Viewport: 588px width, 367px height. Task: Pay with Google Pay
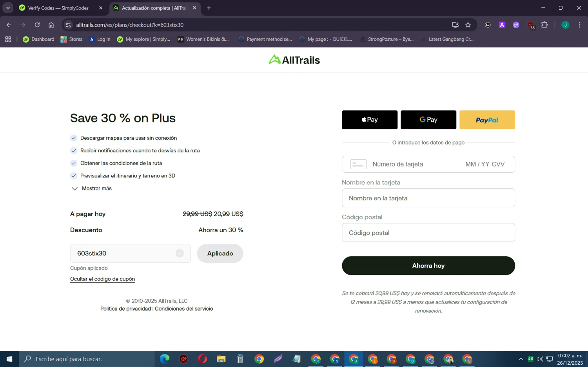(428, 120)
